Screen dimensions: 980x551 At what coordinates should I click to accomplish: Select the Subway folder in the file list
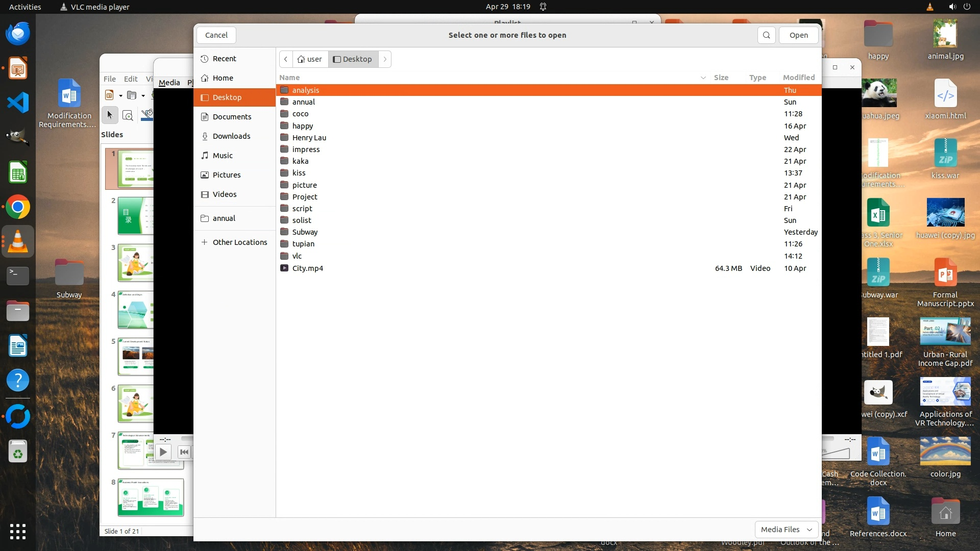pyautogui.click(x=305, y=232)
